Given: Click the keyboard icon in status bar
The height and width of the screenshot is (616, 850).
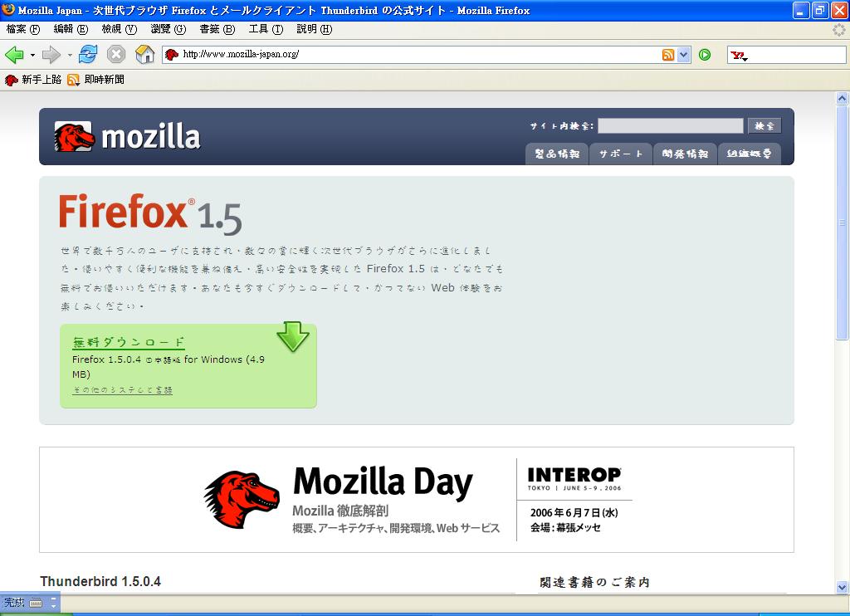Looking at the screenshot, I should [x=36, y=603].
